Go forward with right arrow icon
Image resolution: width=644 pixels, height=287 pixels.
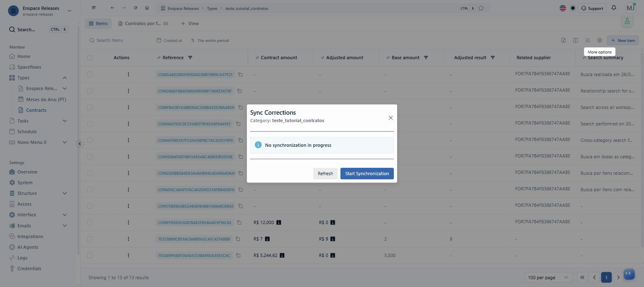tap(124, 8)
